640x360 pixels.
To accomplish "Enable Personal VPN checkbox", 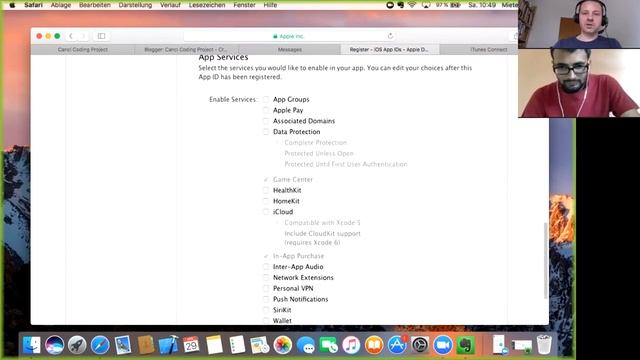I will pos(266,288).
